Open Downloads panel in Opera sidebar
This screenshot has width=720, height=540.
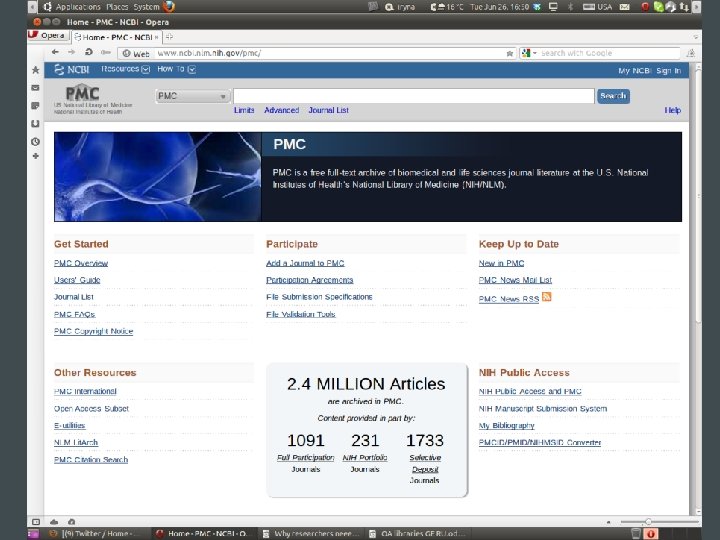coord(35,124)
